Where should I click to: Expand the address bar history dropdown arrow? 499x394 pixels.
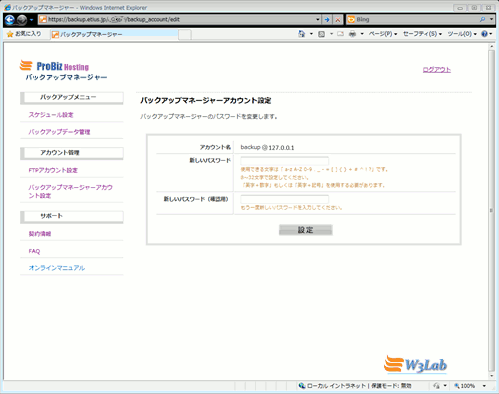tap(317, 20)
